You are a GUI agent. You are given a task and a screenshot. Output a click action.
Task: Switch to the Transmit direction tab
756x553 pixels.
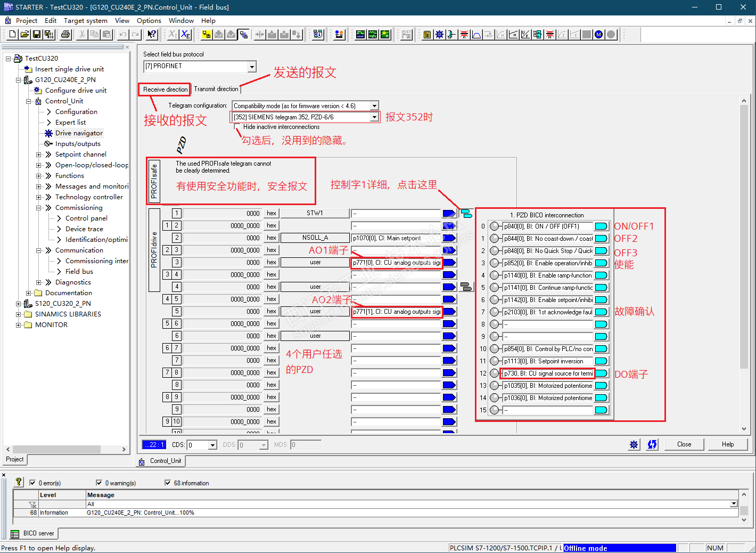tap(216, 89)
